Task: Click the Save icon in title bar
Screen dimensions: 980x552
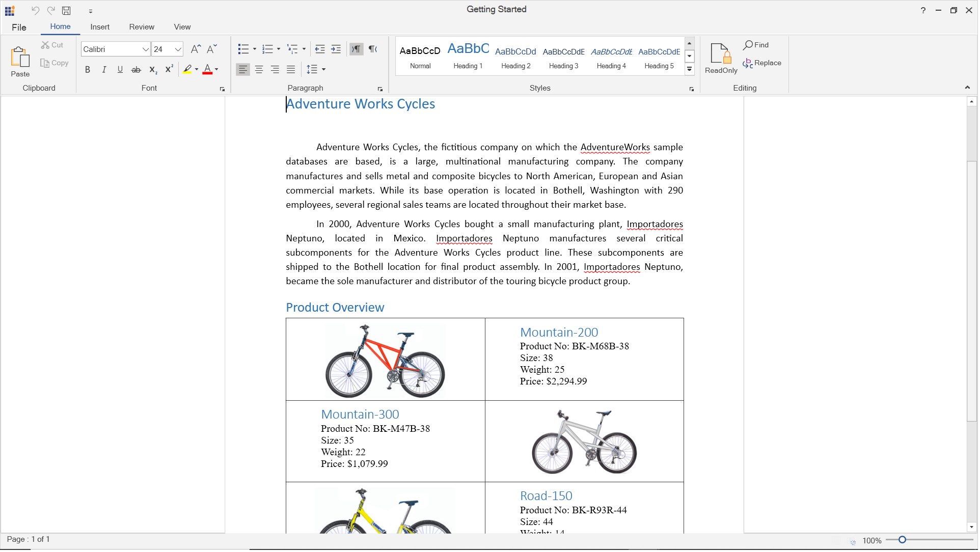Action: click(66, 11)
